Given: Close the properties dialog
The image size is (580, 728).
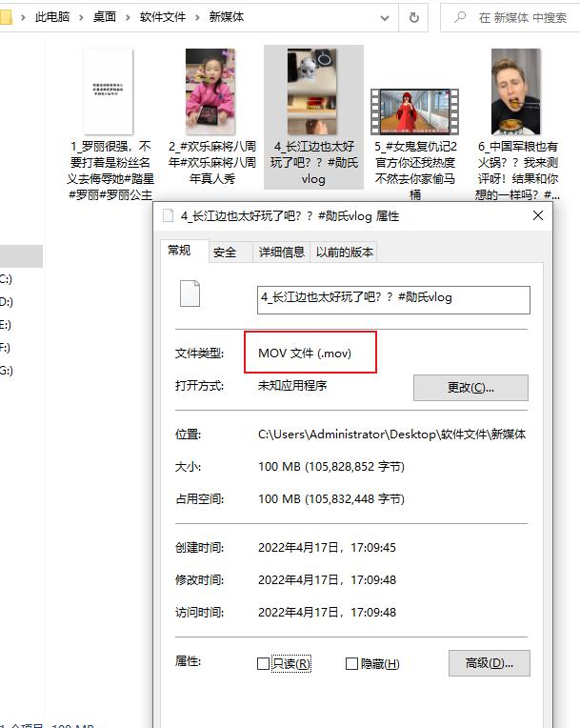Looking at the screenshot, I should coord(538,215).
